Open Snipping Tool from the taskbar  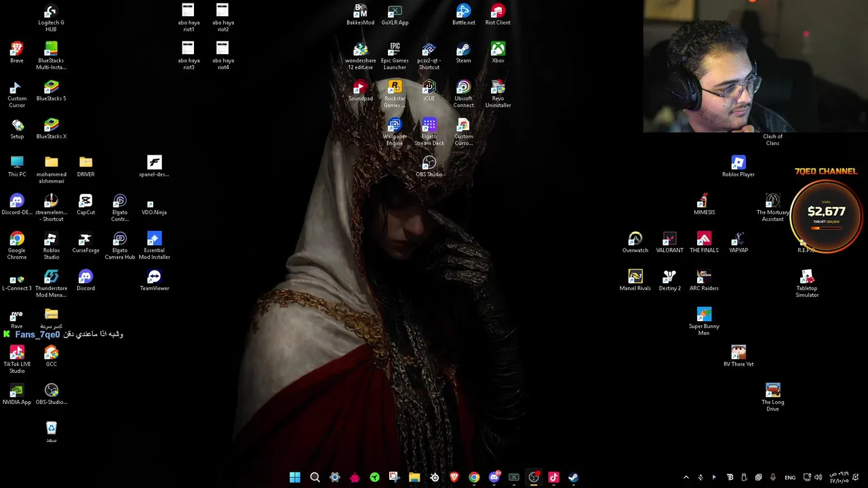[x=395, y=477]
